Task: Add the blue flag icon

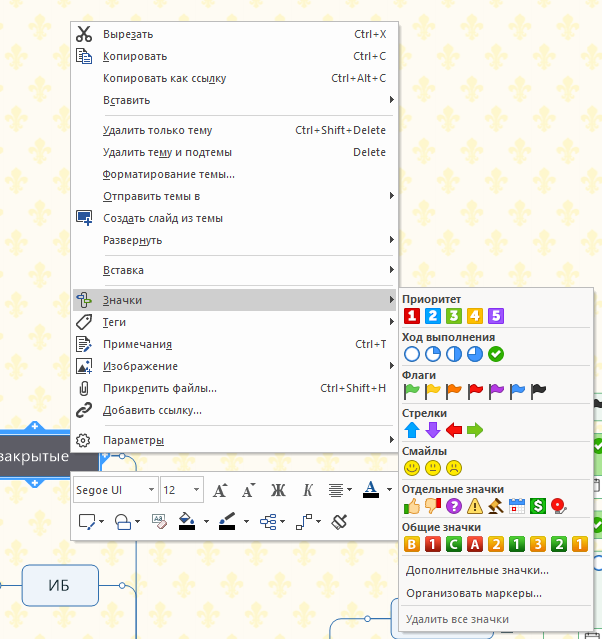Action: pyautogui.click(x=517, y=392)
